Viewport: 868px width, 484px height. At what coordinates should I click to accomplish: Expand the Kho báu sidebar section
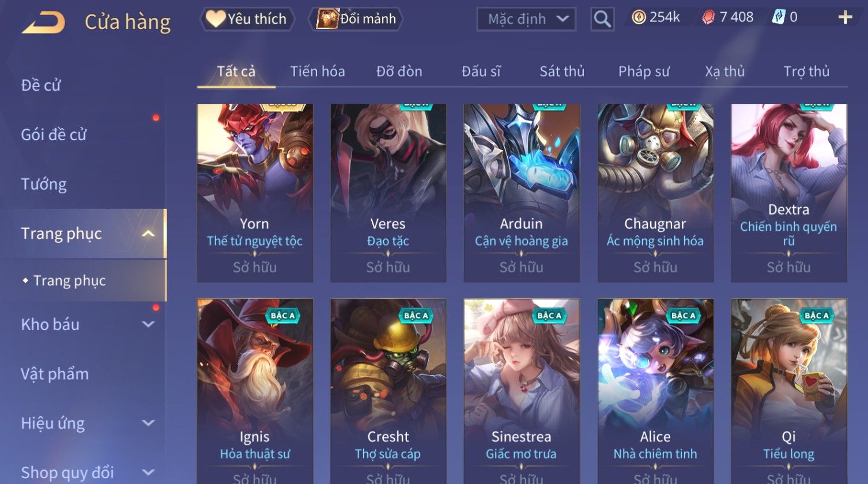[x=148, y=324]
